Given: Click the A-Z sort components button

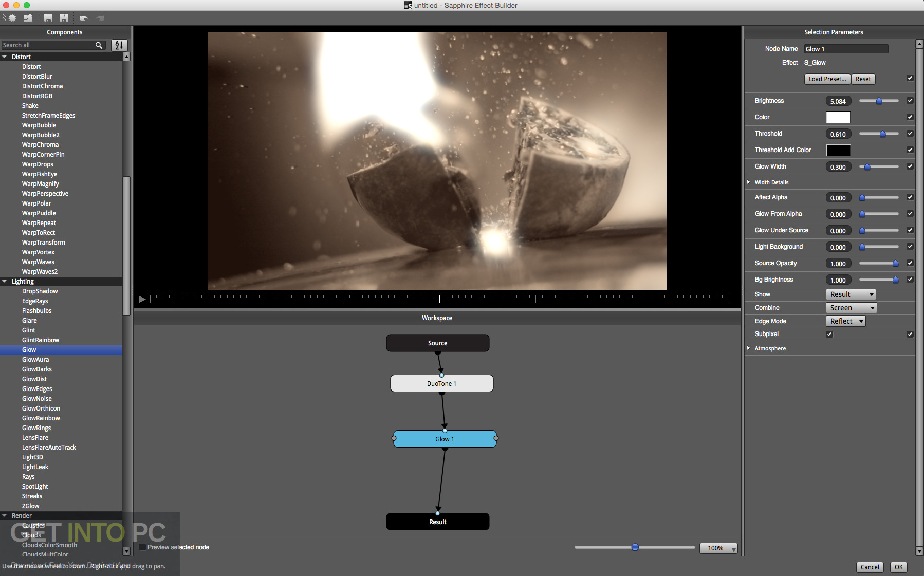Looking at the screenshot, I should 119,45.
